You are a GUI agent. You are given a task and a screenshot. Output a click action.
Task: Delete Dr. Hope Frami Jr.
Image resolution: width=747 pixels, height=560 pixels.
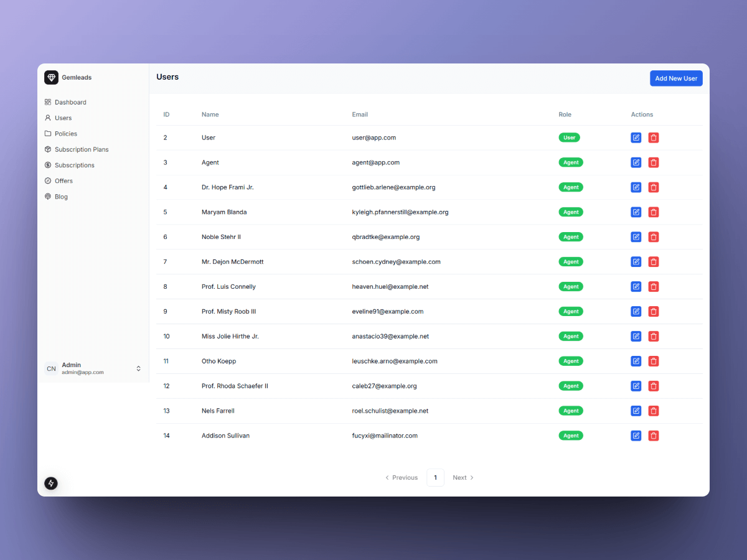pyautogui.click(x=653, y=187)
